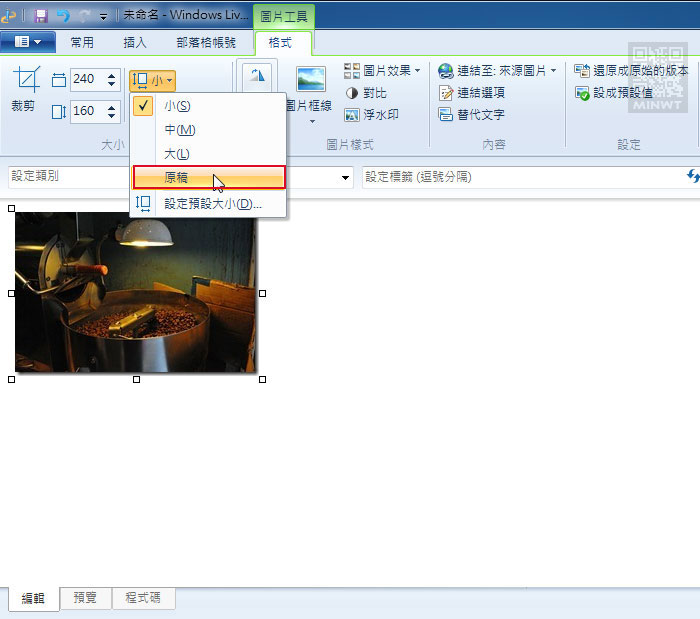Screen dimensions: 700x619
Task: Click the refresh icon beside tags field
Action: 693,176
